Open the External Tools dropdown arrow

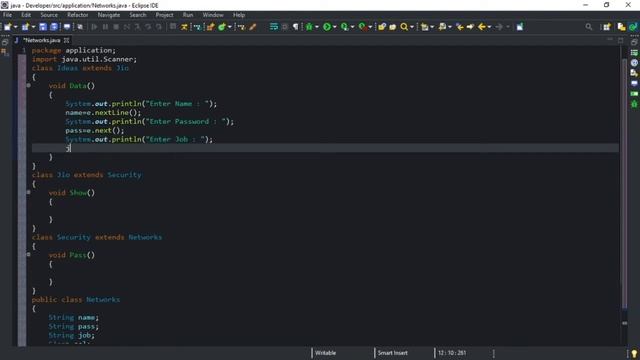[370, 27]
